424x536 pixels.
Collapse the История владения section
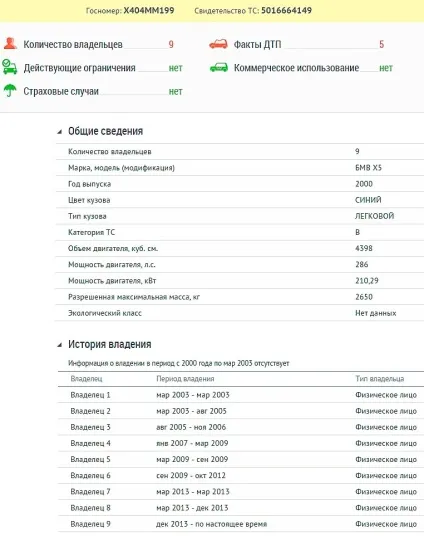pyautogui.click(x=60, y=345)
